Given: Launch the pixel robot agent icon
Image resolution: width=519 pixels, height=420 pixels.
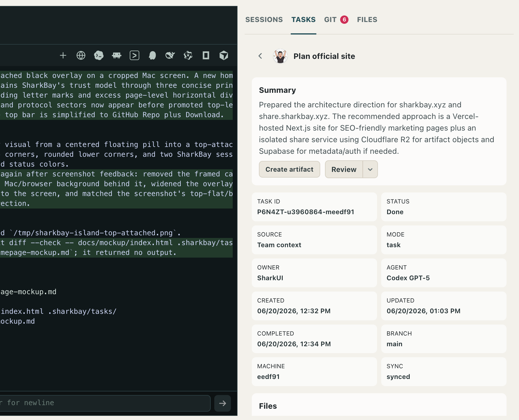Looking at the screenshot, I should (117, 55).
